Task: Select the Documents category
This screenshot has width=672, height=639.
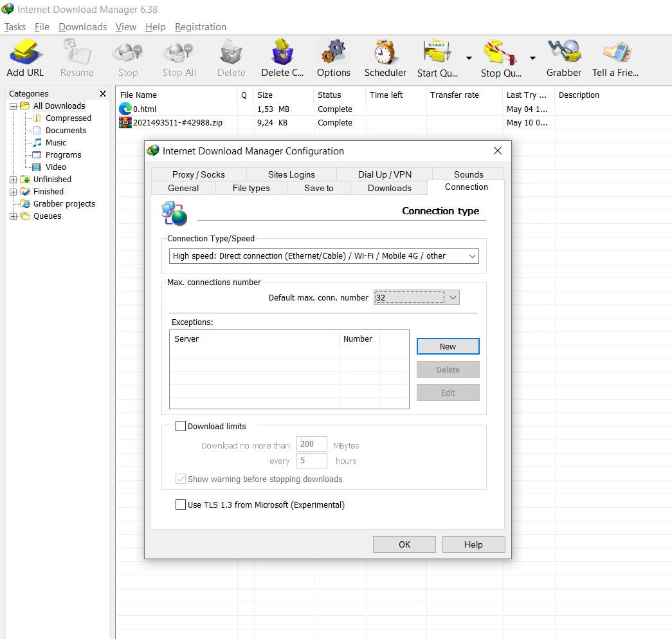Action: click(66, 131)
